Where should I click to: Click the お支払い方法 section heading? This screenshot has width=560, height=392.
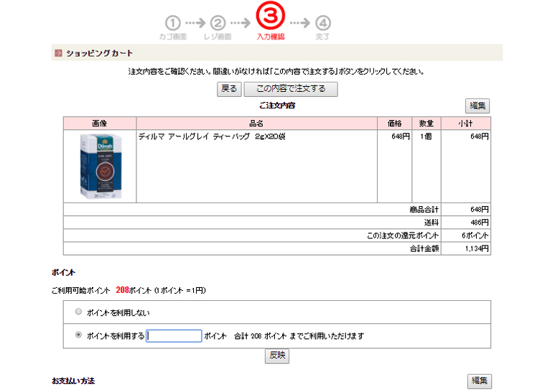(73, 381)
